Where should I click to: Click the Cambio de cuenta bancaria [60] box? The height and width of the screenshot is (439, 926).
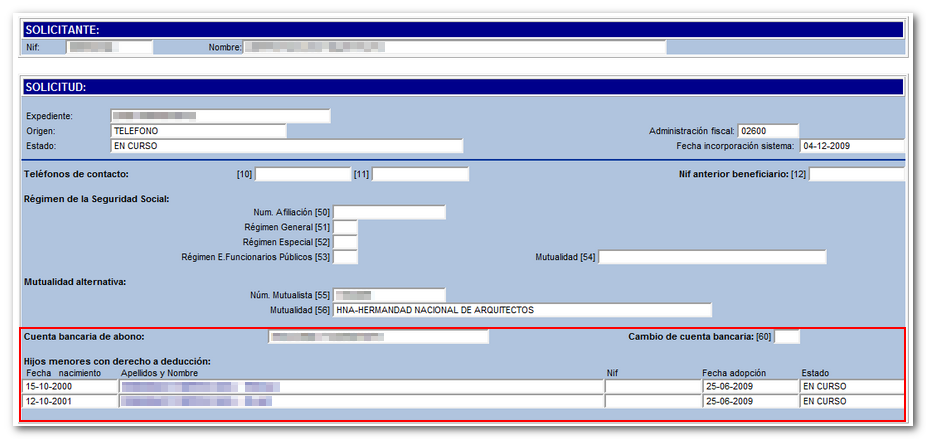786,337
